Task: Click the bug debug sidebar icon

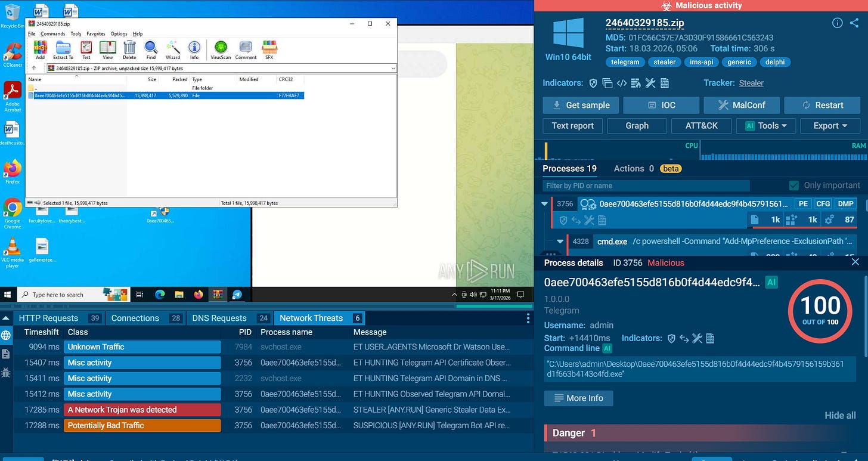Action: coord(6,373)
